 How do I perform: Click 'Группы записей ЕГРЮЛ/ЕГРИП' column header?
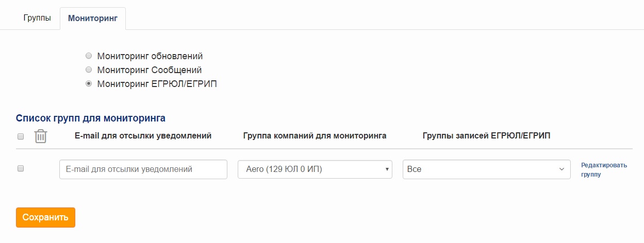pyautogui.click(x=487, y=136)
